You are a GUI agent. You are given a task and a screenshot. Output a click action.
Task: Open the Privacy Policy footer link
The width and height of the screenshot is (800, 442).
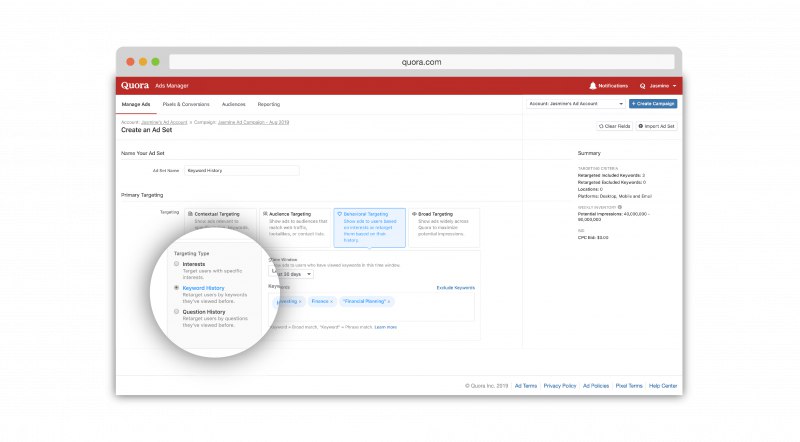click(x=560, y=386)
